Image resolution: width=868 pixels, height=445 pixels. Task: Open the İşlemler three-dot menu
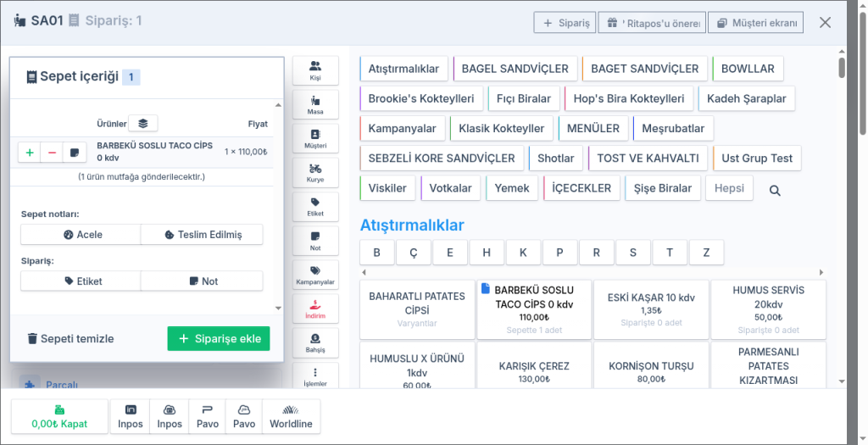click(315, 376)
